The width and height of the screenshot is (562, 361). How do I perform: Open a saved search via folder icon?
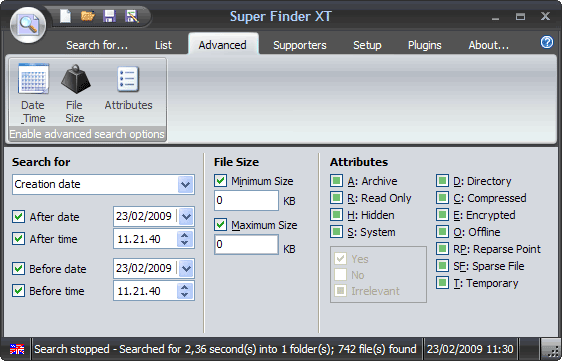tap(87, 16)
